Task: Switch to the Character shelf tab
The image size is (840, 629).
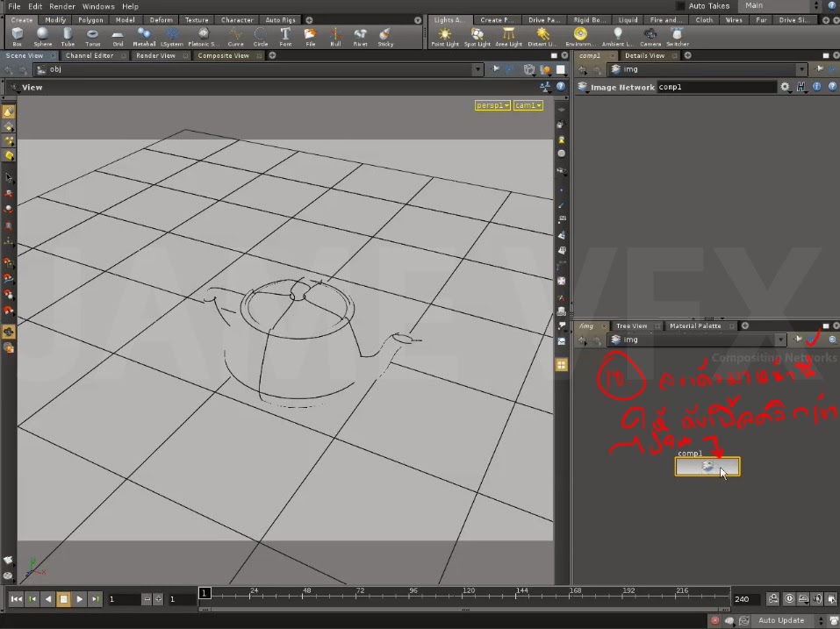Action: [x=237, y=20]
